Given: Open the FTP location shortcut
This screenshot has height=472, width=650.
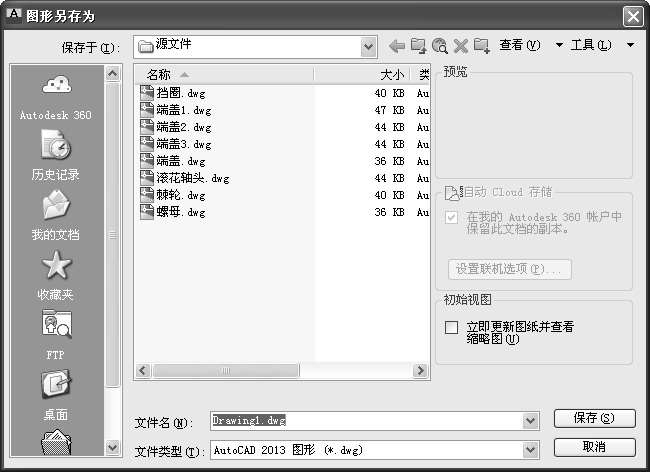Looking at the screenshot, I should click(56, 335).
